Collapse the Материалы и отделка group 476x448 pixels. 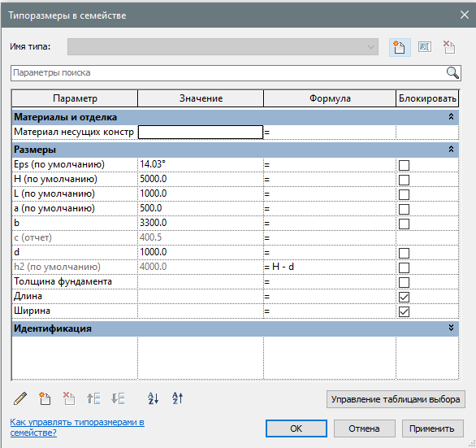[451, 117]
